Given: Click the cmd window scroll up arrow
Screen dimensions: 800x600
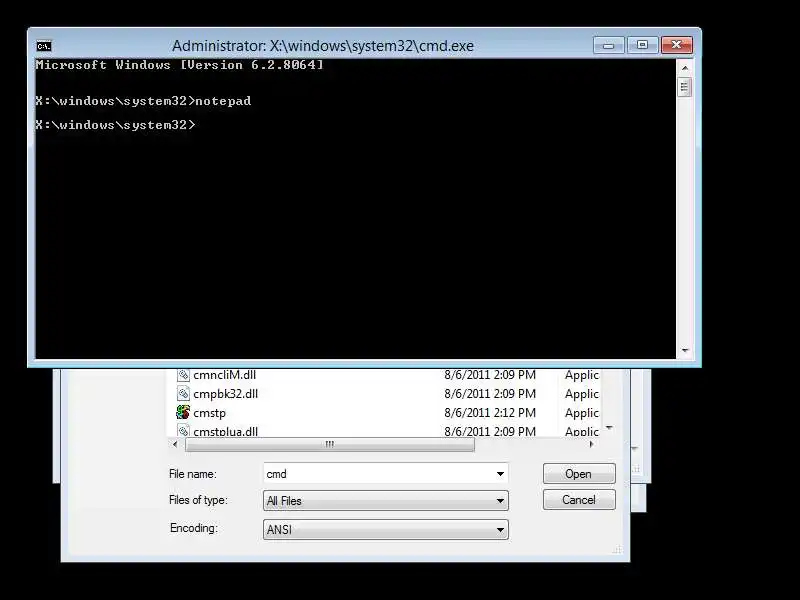Looking at the screenshot, I should point(685,68).
